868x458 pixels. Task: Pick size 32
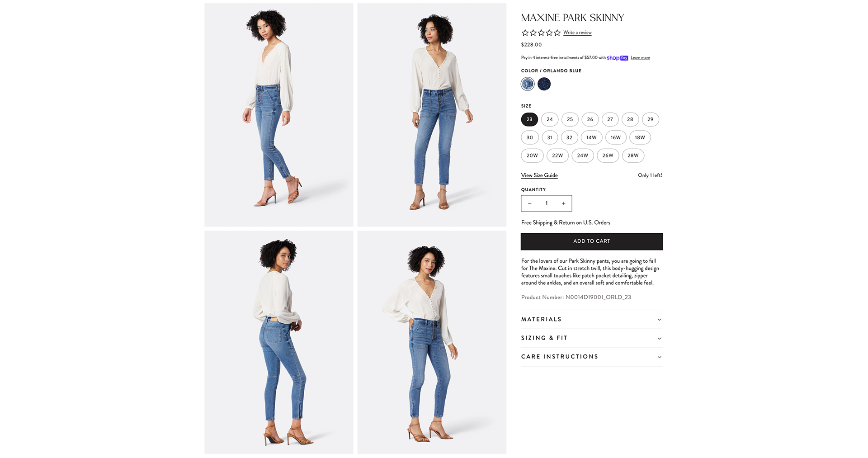(x=569, y=137)
